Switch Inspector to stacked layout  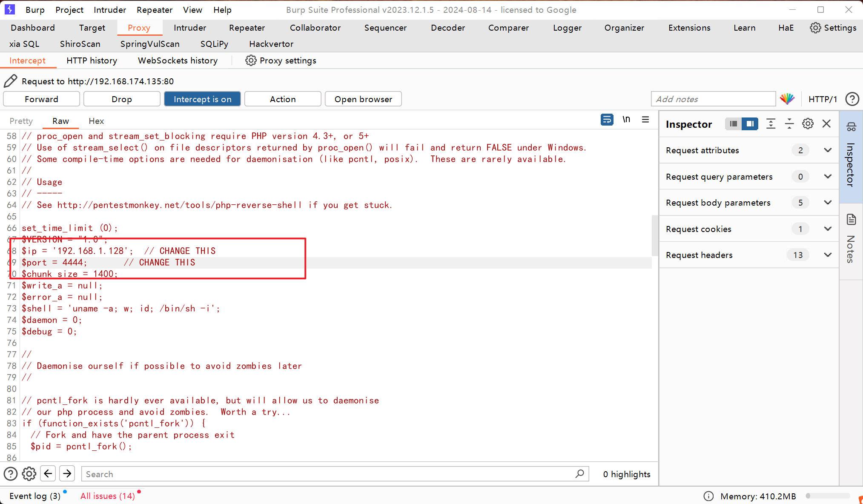coord(733,124)
